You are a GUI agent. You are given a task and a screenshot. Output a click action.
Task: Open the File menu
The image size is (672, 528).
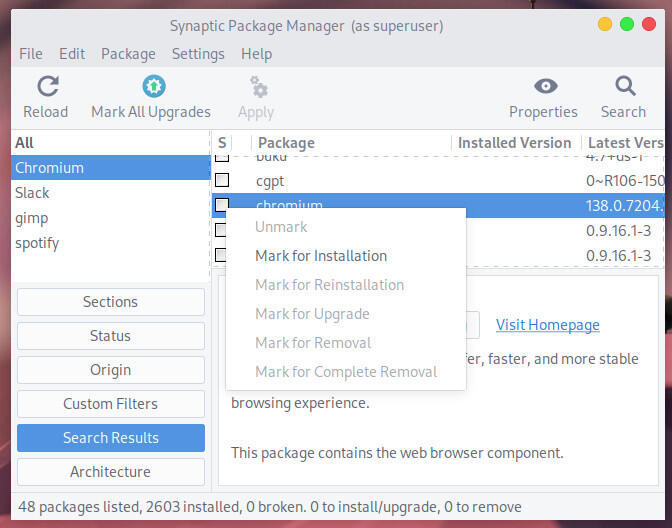pos(31,54)
